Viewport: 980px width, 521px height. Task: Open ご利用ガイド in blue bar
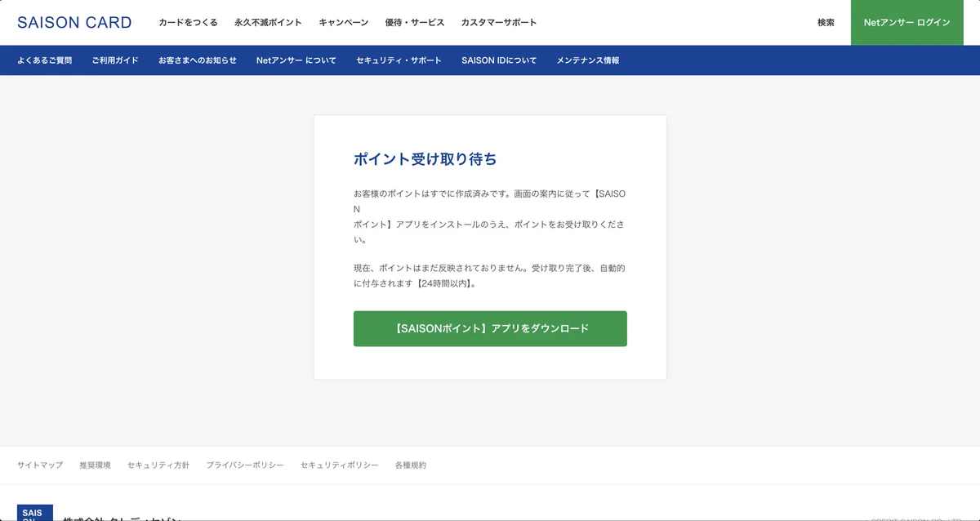(115, 60)
